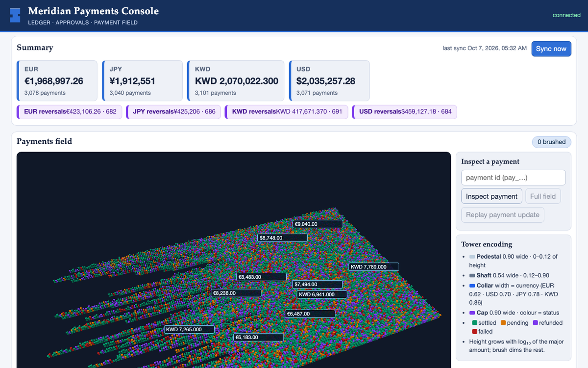The width and height of the screenshot is (588, 368).
Task: Click the last sync timestamp text
Action: [485, 49]
